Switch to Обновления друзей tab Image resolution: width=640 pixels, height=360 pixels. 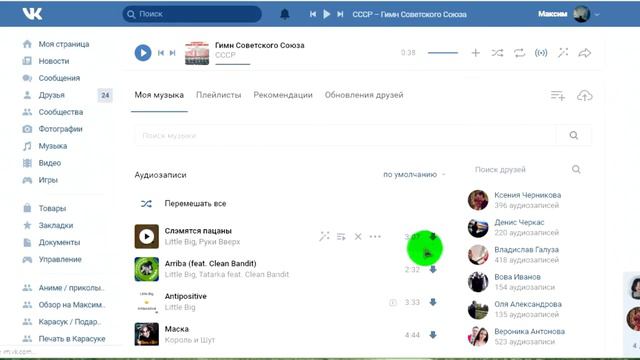pyautogui.click(x=364, y=95)
